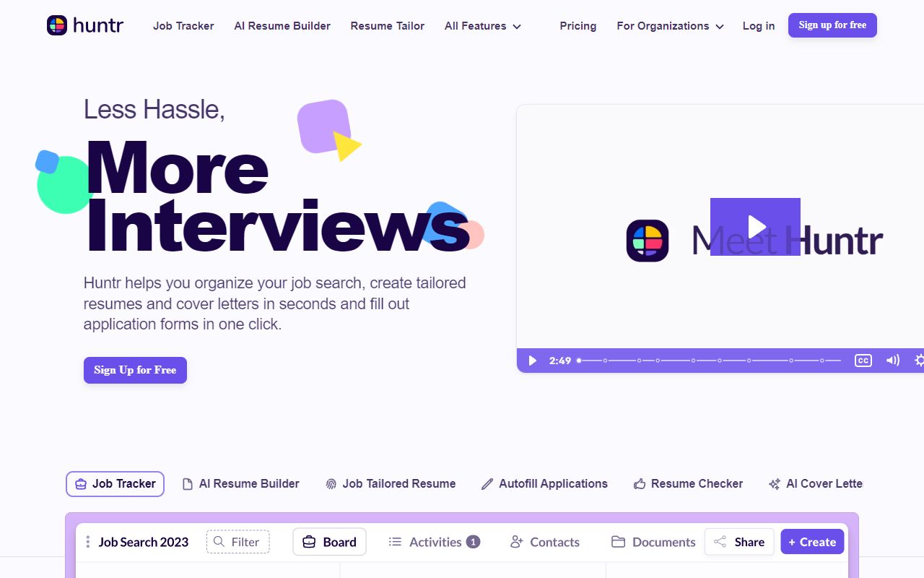
Task: Select the Autofill Applications pencil icon
Action: [487, 483]
